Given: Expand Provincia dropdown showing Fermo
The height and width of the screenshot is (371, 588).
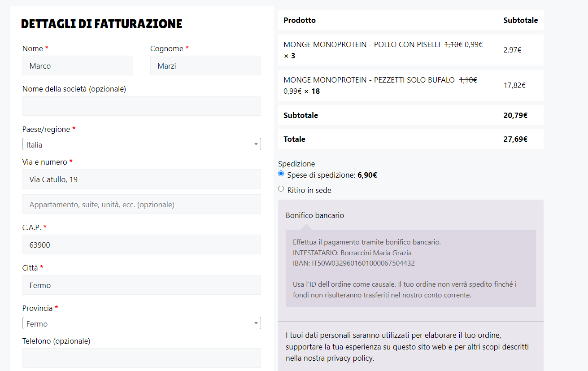Looking at the screenshot, I should [x=141, y=323].
